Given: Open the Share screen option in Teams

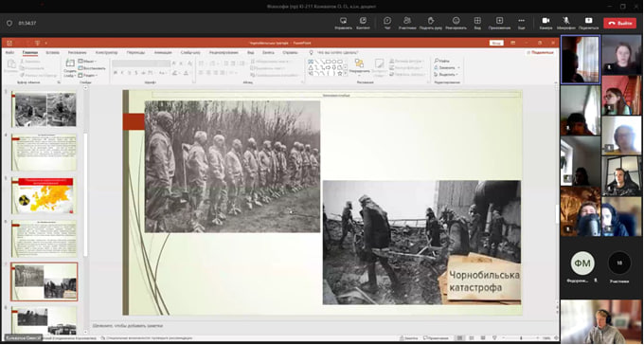Looking at the screenshot, I should (x=588, y=23).
